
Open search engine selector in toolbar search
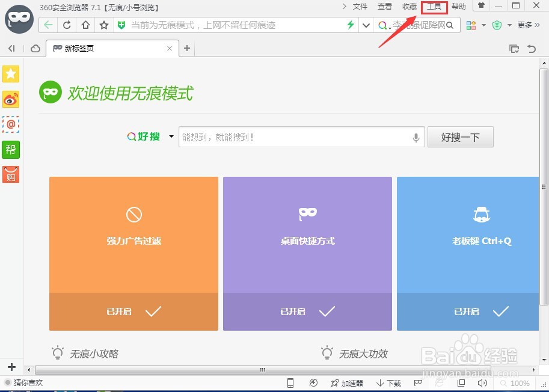384,25
